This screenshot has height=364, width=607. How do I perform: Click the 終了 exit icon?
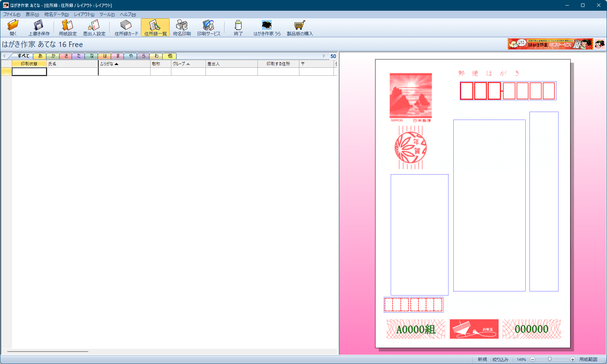point(238,28)
